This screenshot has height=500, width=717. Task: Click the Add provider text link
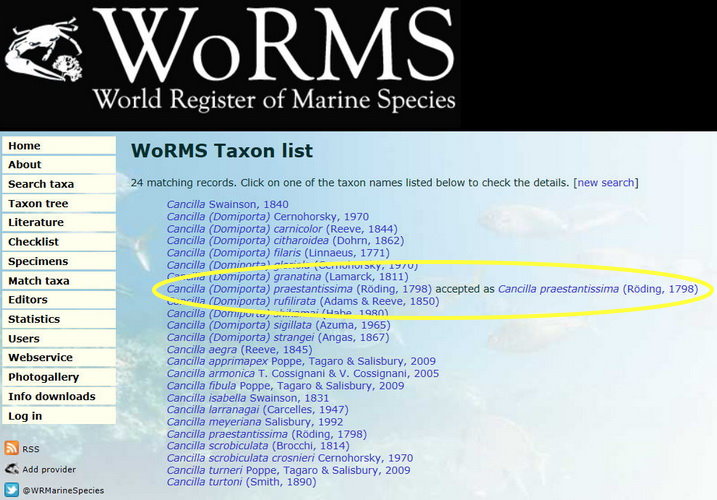[49, 469]
